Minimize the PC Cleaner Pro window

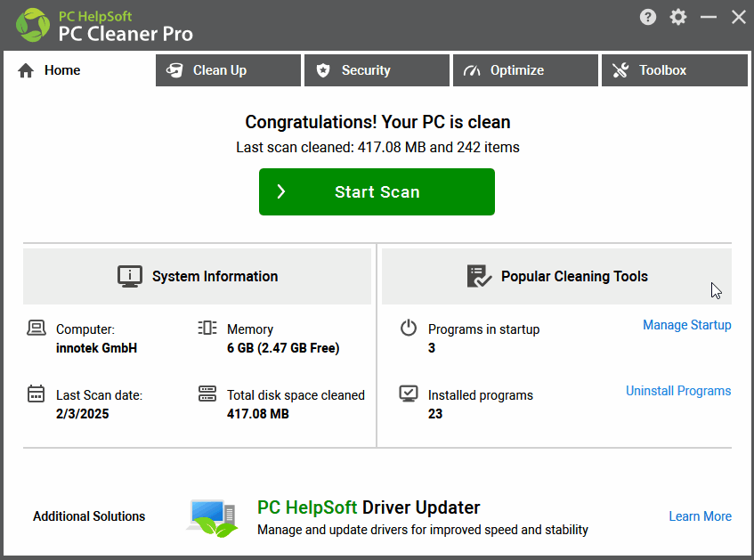[709, 17]
